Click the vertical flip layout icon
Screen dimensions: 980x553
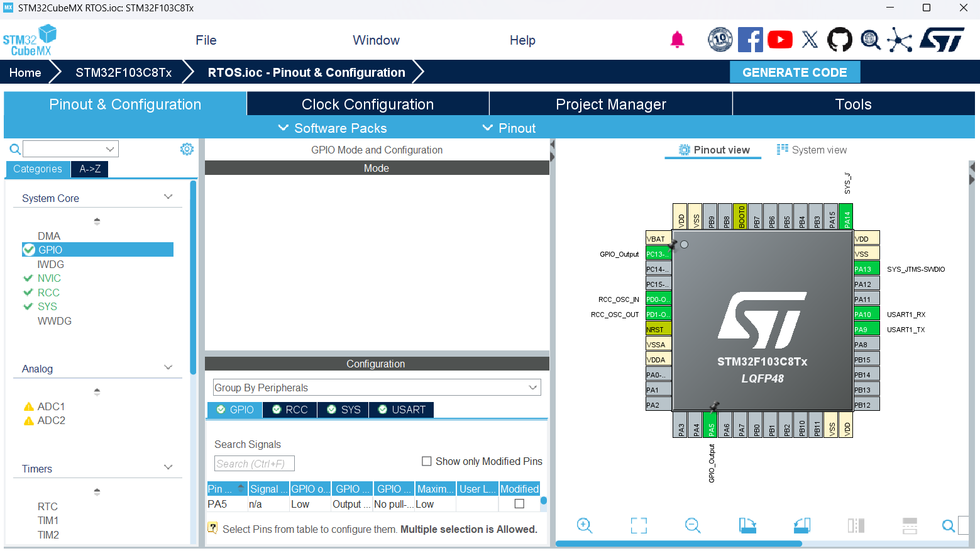tap(856, 525)
